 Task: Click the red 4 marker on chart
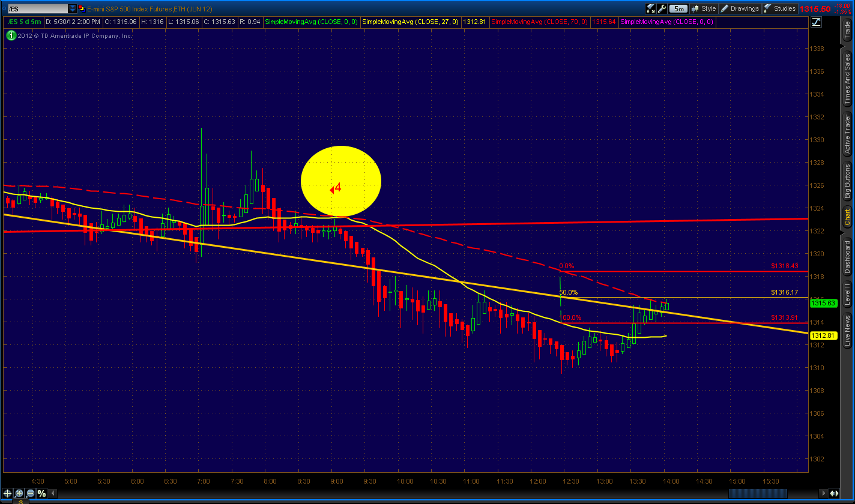click(336, 188)
